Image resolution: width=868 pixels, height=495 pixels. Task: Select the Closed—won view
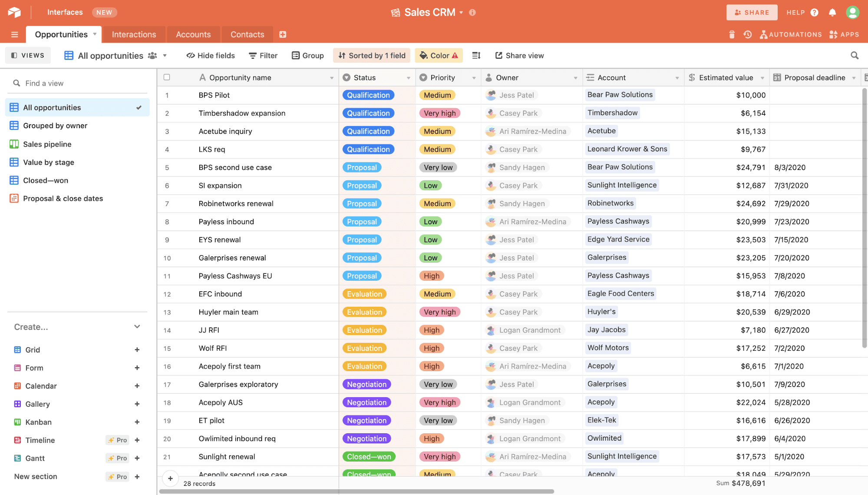click(x=45, y=180)
